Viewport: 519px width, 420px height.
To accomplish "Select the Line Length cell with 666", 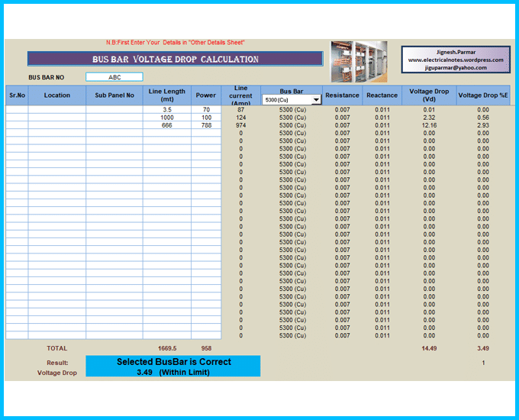I will [x=167, y=125].
